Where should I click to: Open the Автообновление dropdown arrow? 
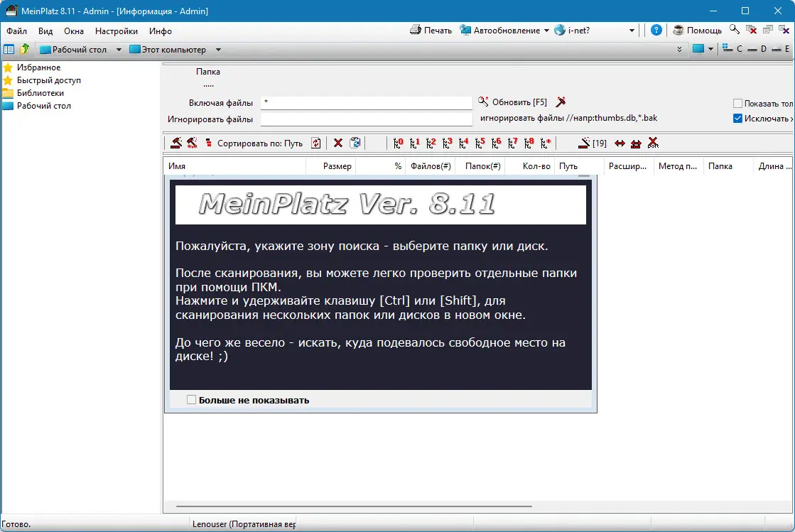pyautogui.click(x=546, y=31)
